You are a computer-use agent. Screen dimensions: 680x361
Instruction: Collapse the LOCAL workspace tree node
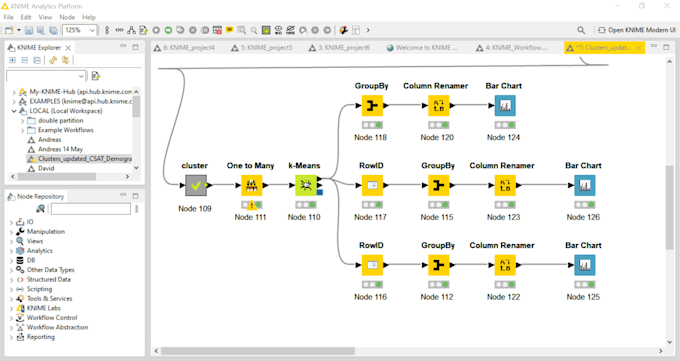click(14, 111)
